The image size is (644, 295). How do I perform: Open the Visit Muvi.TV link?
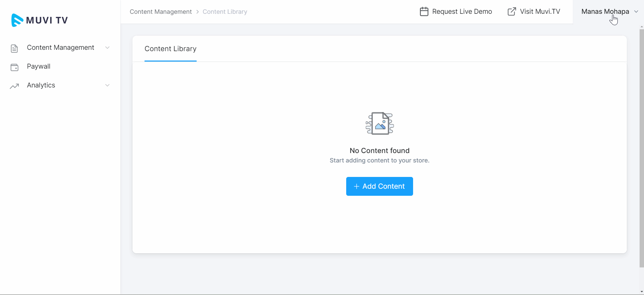(540, 12)
